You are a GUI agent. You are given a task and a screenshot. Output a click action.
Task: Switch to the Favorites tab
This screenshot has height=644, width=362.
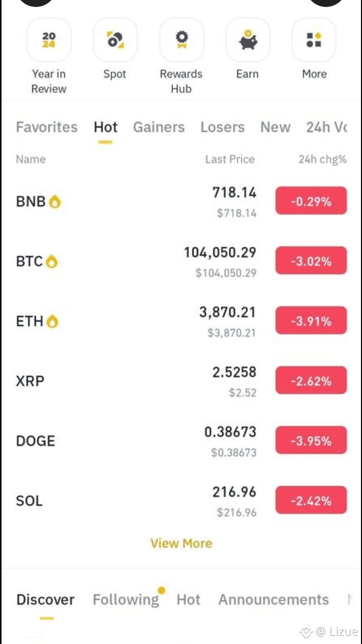click(47, 127)
